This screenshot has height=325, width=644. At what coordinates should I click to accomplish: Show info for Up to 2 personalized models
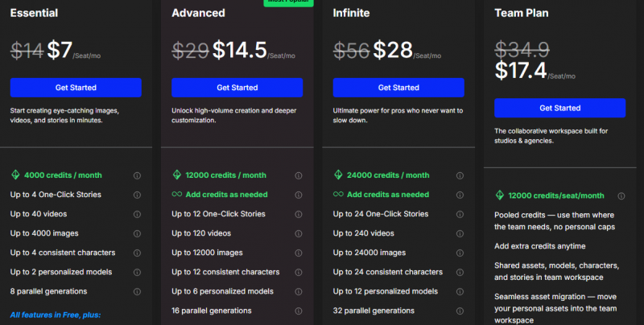tap(137, 273)
